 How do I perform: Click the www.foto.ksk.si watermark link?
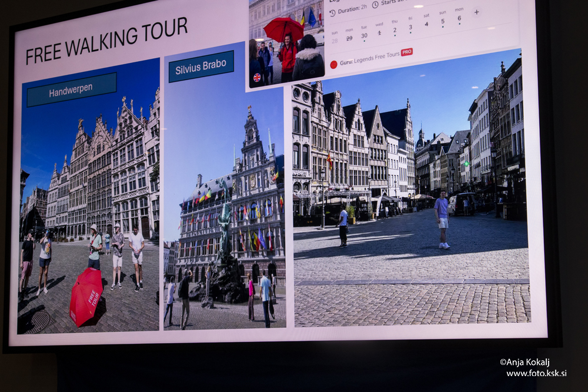(x=536, y=373)
